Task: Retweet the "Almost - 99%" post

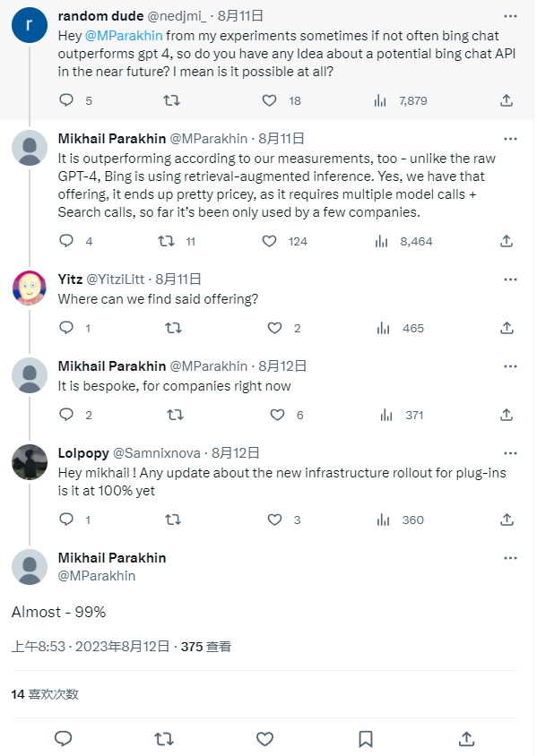Action: (163, 739)
